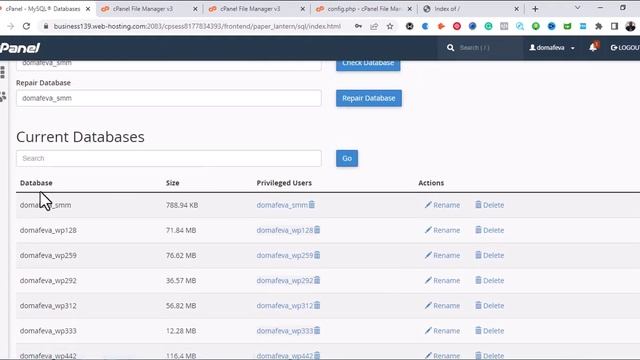Select the domafeva_wp333 database name cell

(48, 331)
